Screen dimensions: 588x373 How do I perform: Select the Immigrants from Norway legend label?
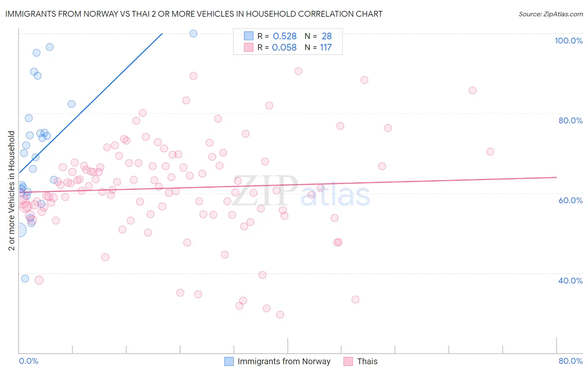pos(284,361)
